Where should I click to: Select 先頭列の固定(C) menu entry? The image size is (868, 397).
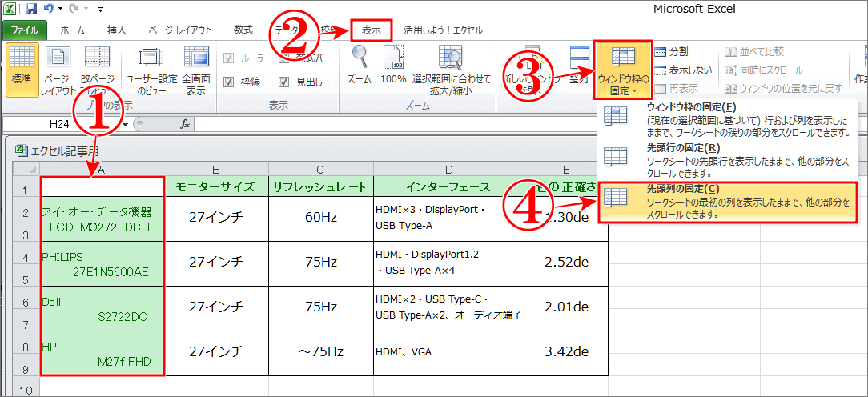pos(727,202)
